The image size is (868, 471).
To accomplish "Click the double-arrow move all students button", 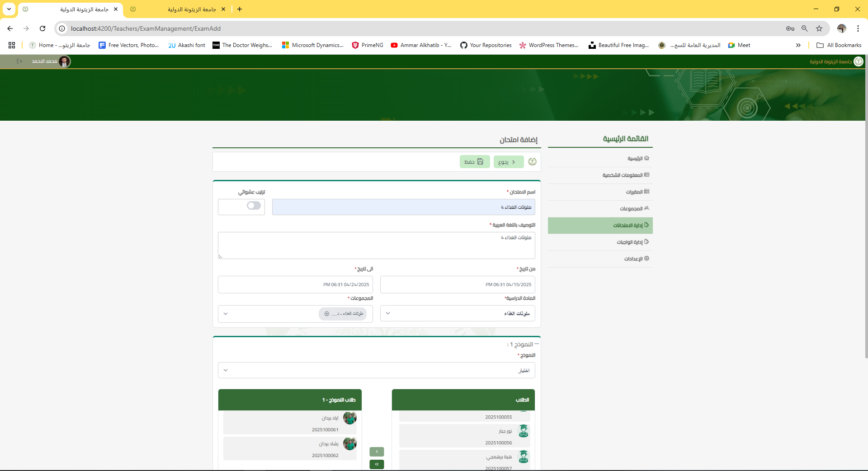I will [x=377, y=464].
